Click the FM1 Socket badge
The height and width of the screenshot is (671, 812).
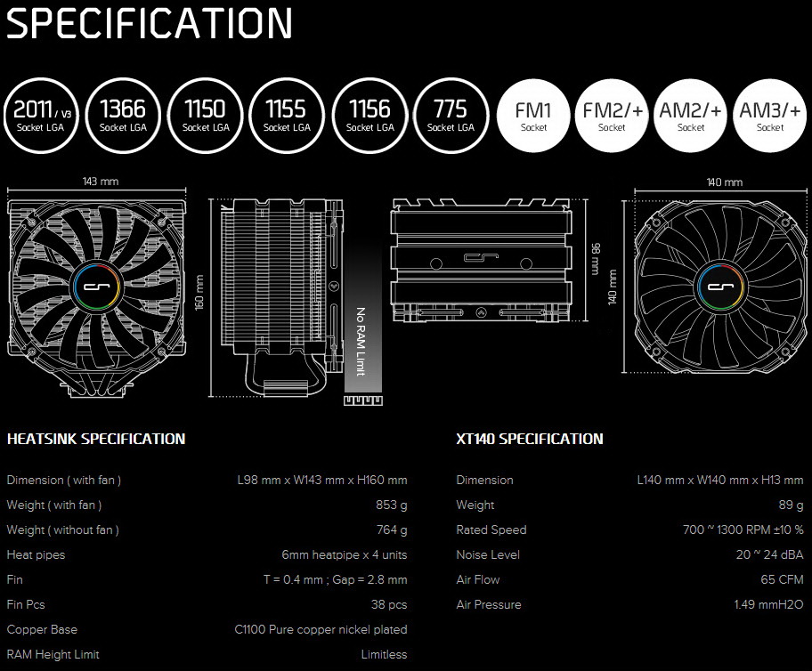pyautogui.click(x=532, y=116)
